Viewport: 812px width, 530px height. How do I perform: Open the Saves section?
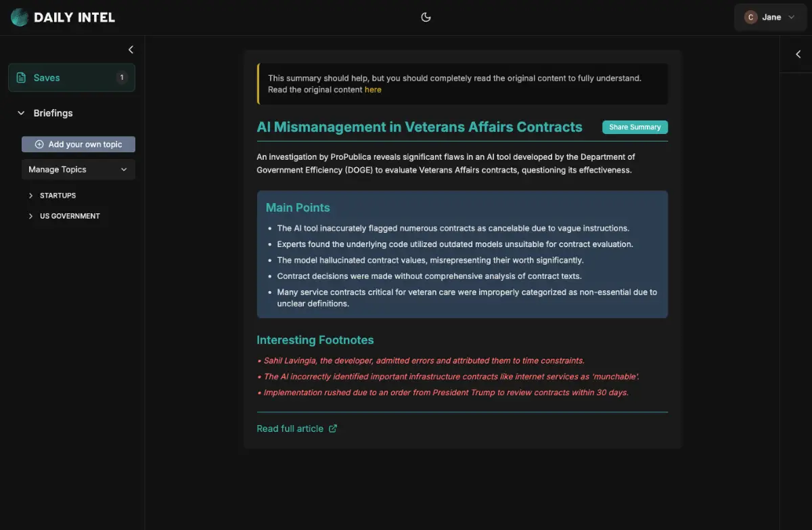click(71, 78)
